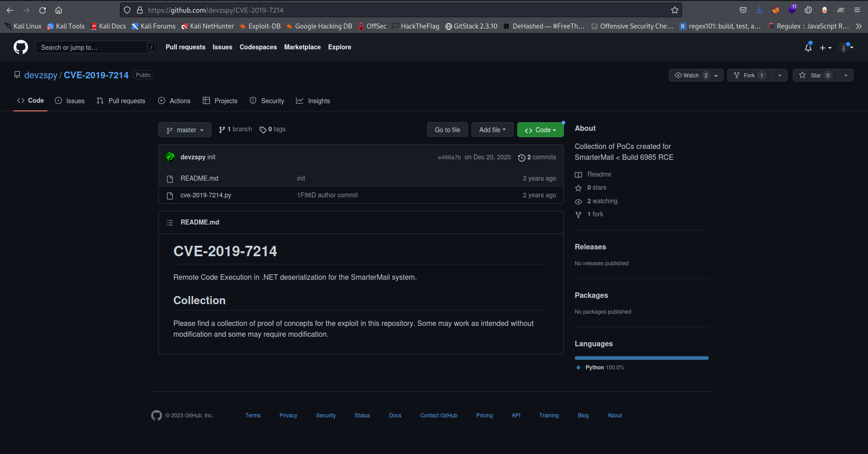This screenshot has width=868, height=454.
Task: Click the GitHub octocat logo in header
Action: tap(21, 47)
